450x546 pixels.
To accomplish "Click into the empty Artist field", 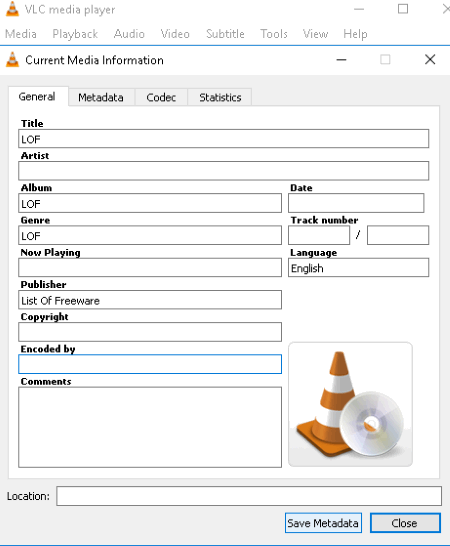I will pos(224,171).
